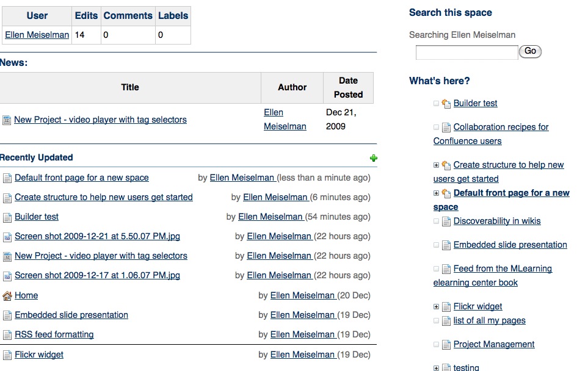
Task: Click the green plus icon beside Recently Updated
Action: tap(374, 158)
